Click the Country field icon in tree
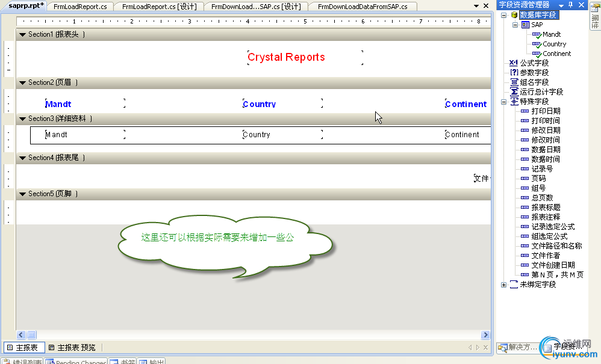The image size is (601, 364). click(x=537, y=45)
